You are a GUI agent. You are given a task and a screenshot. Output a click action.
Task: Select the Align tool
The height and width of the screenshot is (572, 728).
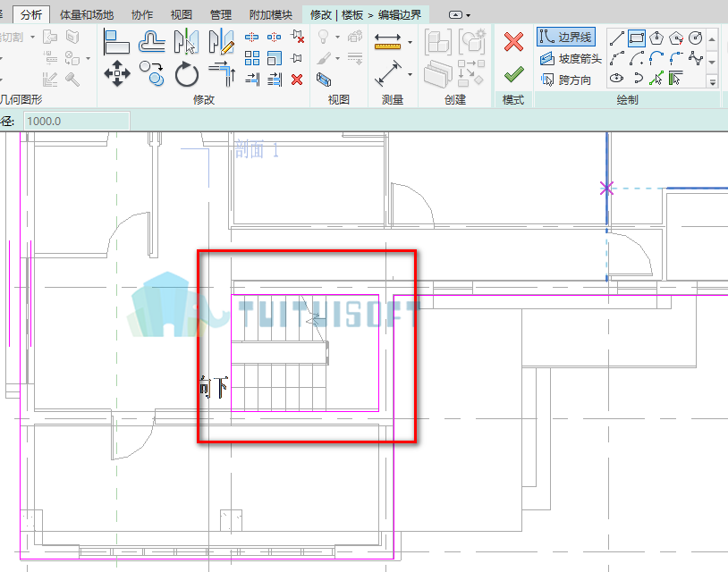pos(116,41)
